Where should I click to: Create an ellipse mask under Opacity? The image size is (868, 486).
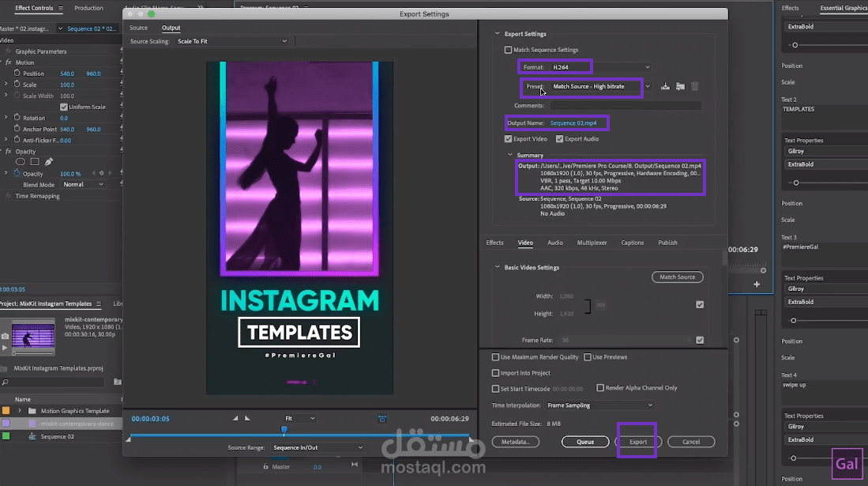21,162
